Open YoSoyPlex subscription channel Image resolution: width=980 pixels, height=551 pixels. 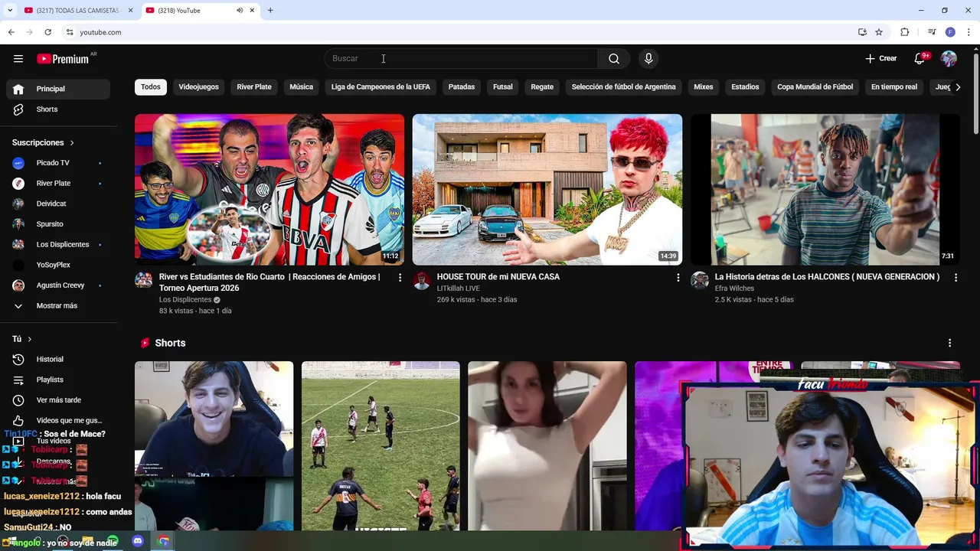pyautogui.click(x=58, y=265)
